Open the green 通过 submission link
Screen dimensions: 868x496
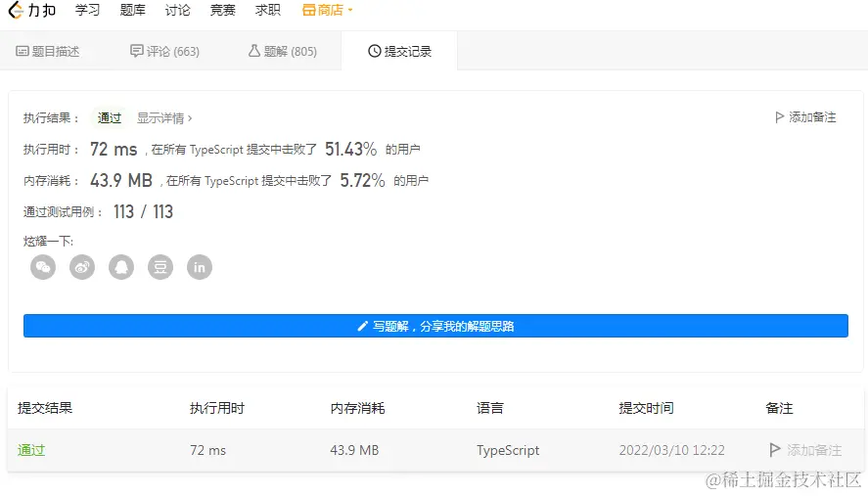[31, 450]
